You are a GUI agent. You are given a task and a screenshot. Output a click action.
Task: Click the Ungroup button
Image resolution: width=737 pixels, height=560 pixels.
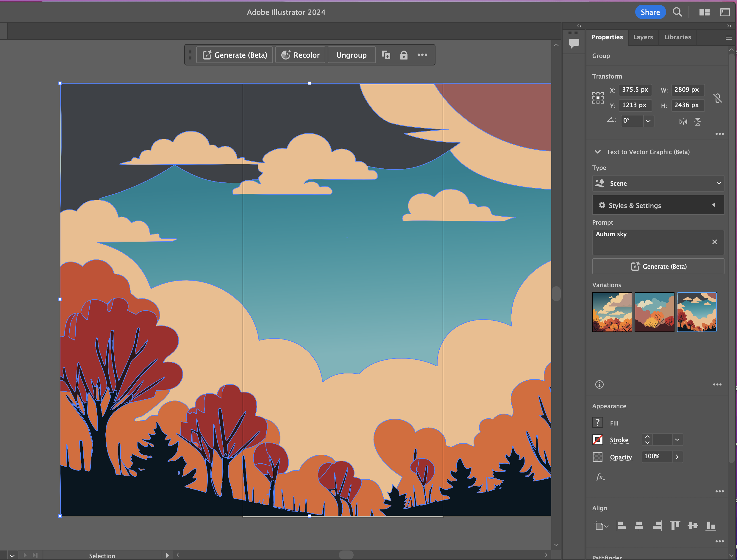click(351, 55)
